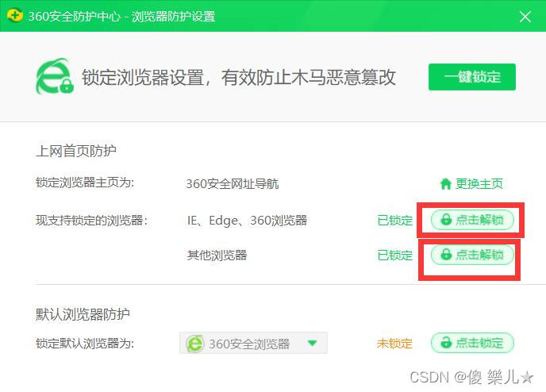
Task: Click 点击锁定 for default browser
Action: (x=472, y=343)
